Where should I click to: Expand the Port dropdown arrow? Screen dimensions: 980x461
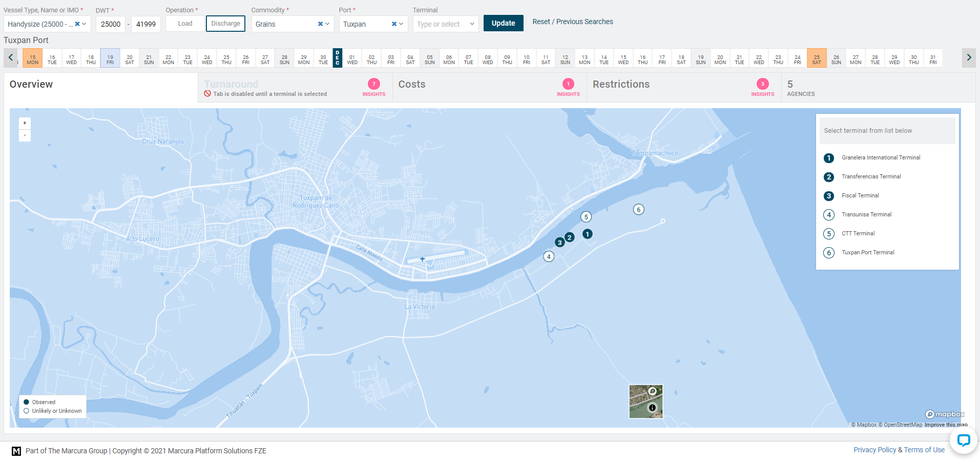coord(401,24)
